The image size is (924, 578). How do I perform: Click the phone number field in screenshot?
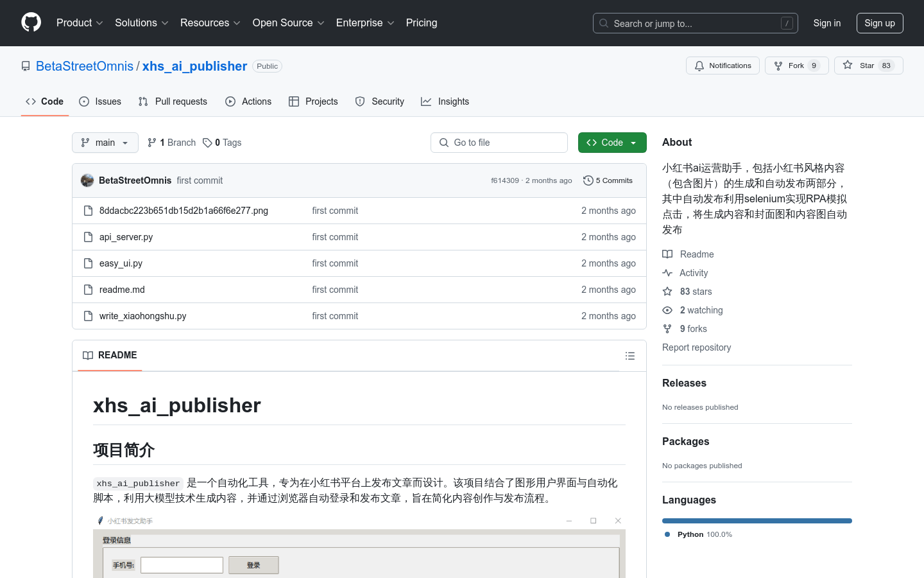(x=182, y=565)
